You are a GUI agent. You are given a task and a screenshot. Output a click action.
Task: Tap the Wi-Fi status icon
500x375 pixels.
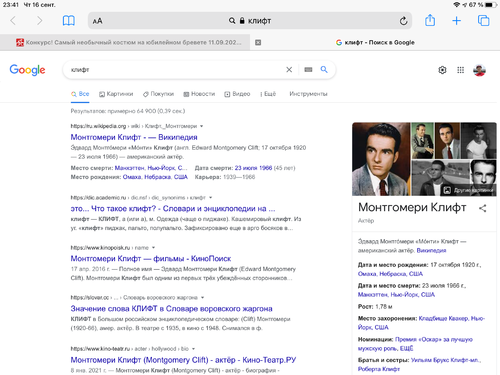coord(456,5)
